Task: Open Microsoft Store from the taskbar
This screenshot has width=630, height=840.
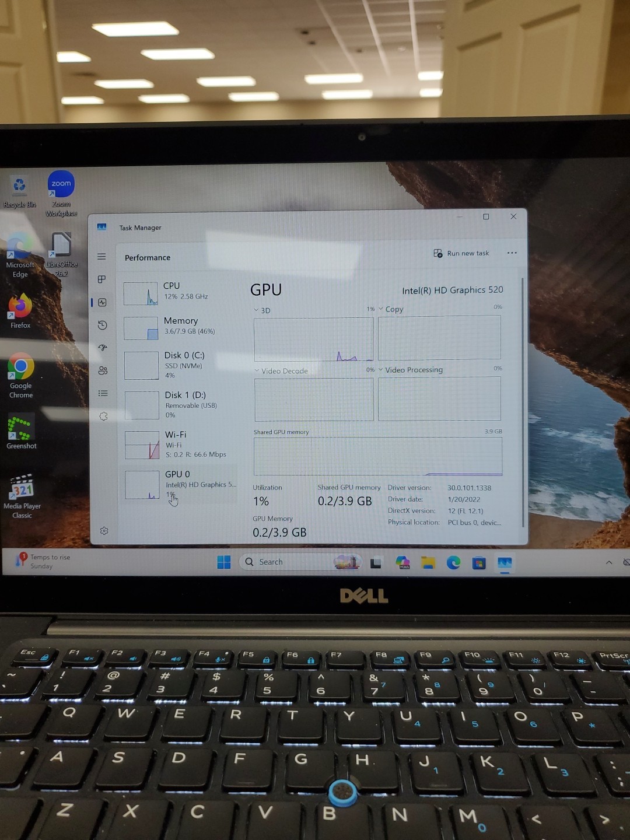Action: click(x=479, y=563)
